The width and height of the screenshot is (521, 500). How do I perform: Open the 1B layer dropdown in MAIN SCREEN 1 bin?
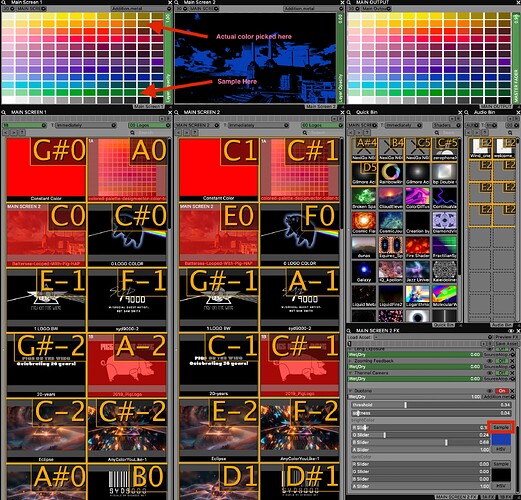pyautogui.click(x=25, y=125)
